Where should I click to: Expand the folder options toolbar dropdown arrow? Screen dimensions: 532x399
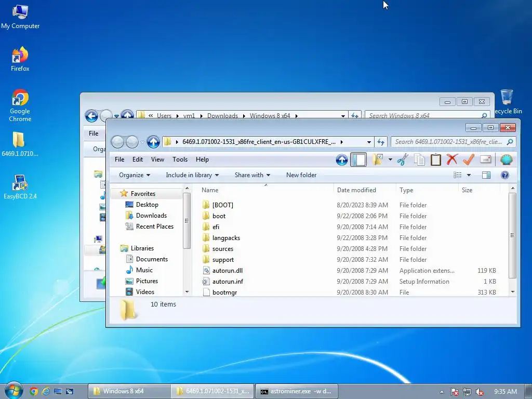tap(390, 159)
